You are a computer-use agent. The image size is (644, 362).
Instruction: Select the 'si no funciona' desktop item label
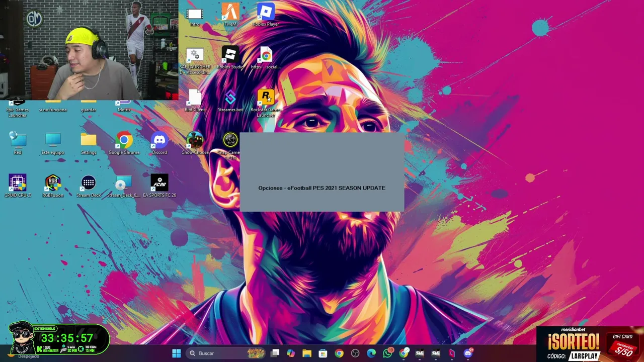coord(53,110)
